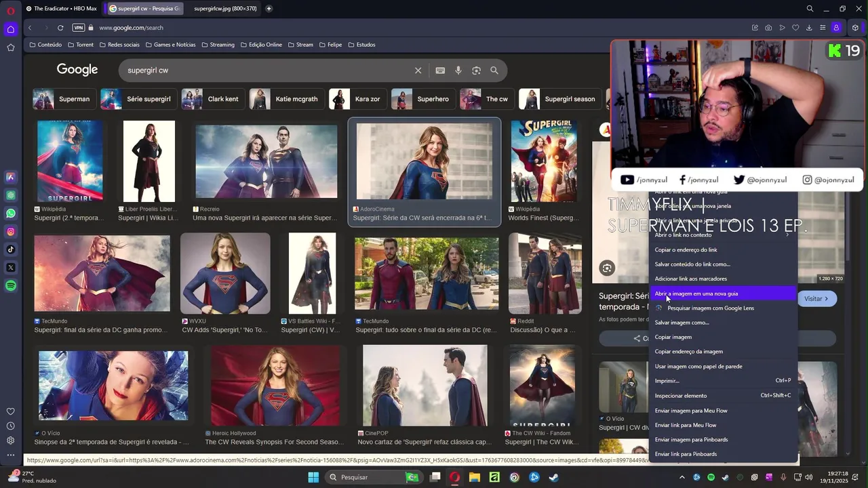The height and width of the screenshot is (488, 868).
Task: Open Windows Start menu
Action: [x=313, y=477]
